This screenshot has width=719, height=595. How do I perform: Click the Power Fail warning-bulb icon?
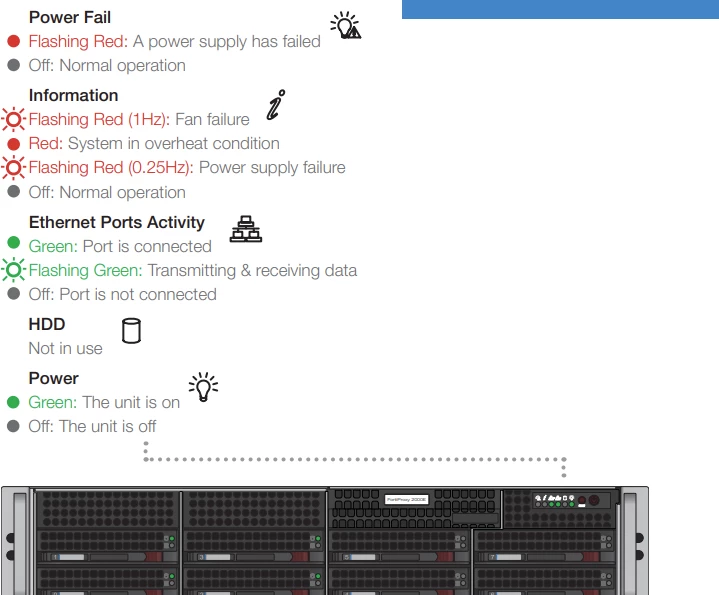346,26
